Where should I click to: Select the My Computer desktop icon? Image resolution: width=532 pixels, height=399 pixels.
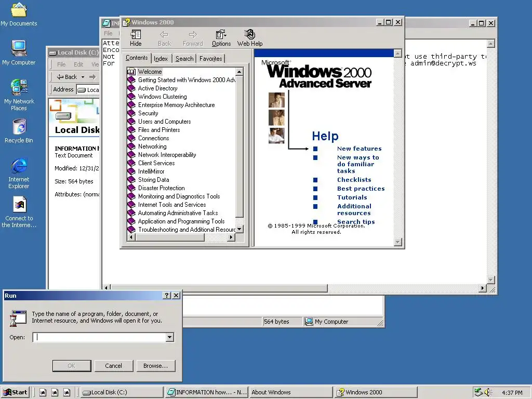click(x=19, y=48)
